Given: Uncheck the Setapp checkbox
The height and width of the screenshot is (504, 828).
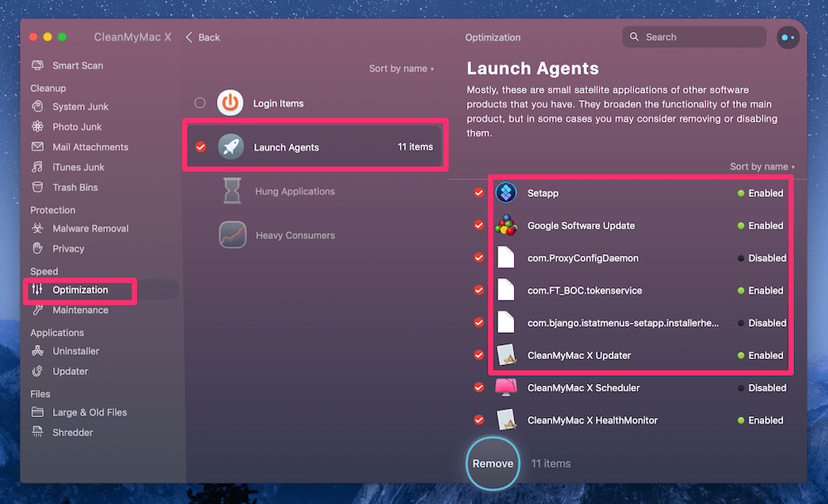Looking at the screenshot, I should [x=479, y=193].
